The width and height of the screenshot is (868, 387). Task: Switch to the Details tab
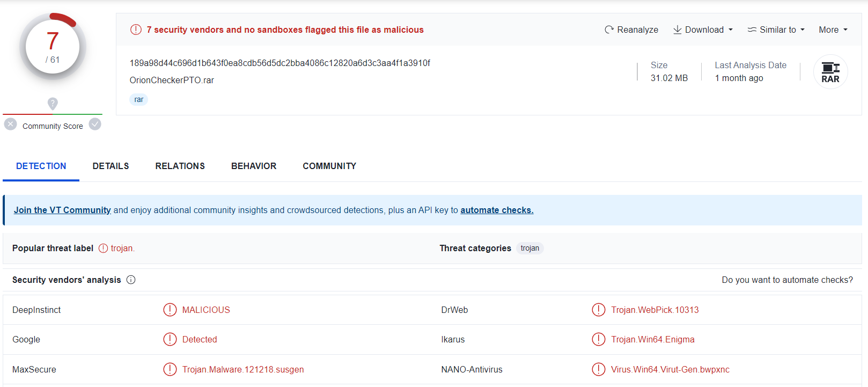(x=111, y=166)
